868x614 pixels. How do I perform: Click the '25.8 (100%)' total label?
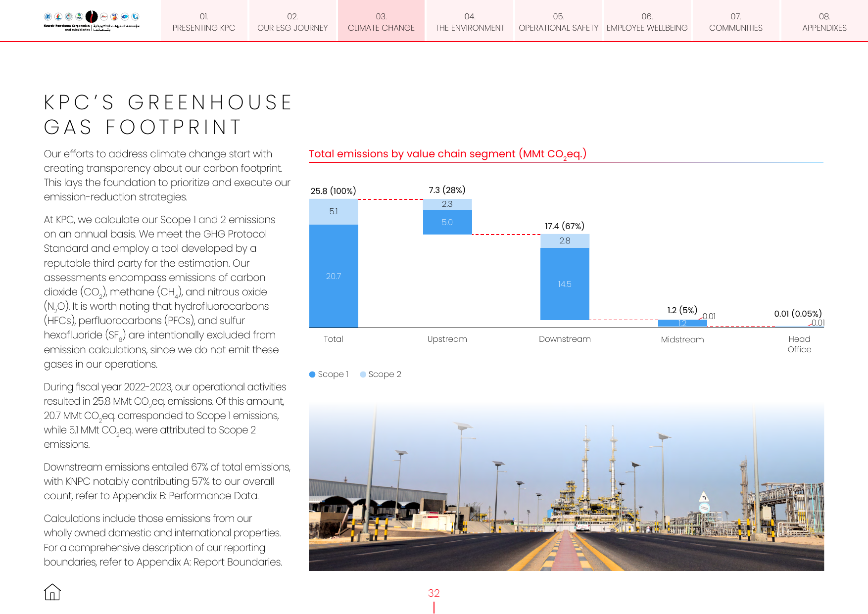click(x=334, y=191)
